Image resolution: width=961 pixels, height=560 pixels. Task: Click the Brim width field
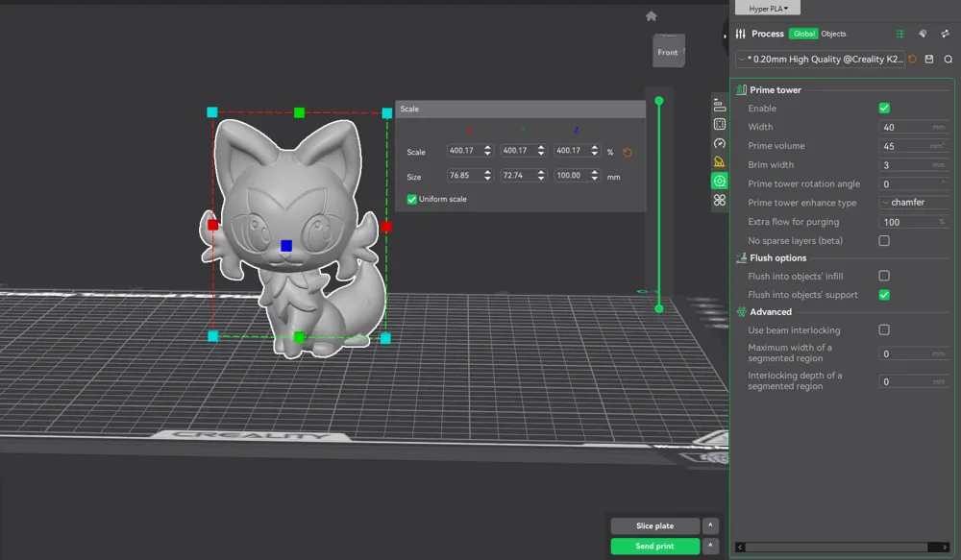[914, 165]
